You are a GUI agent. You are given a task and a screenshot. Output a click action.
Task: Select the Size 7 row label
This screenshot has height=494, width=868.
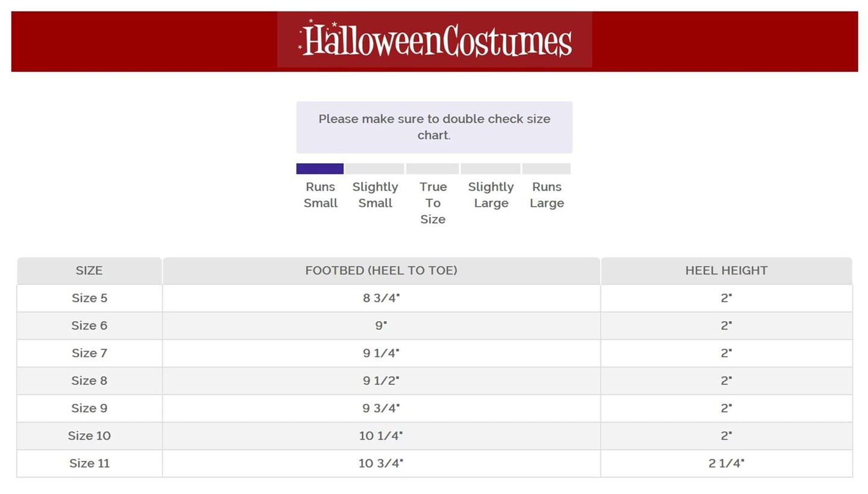89,353
